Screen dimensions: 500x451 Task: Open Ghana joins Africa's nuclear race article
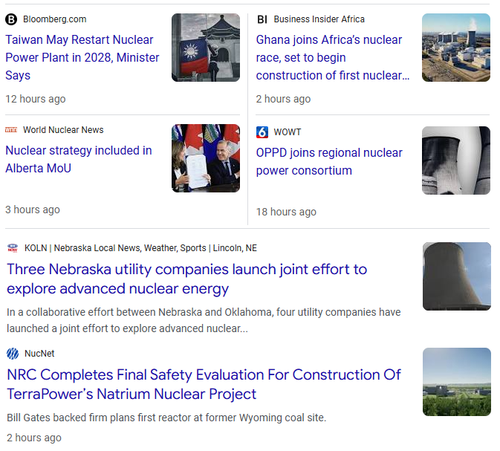(x=332, y=57)
